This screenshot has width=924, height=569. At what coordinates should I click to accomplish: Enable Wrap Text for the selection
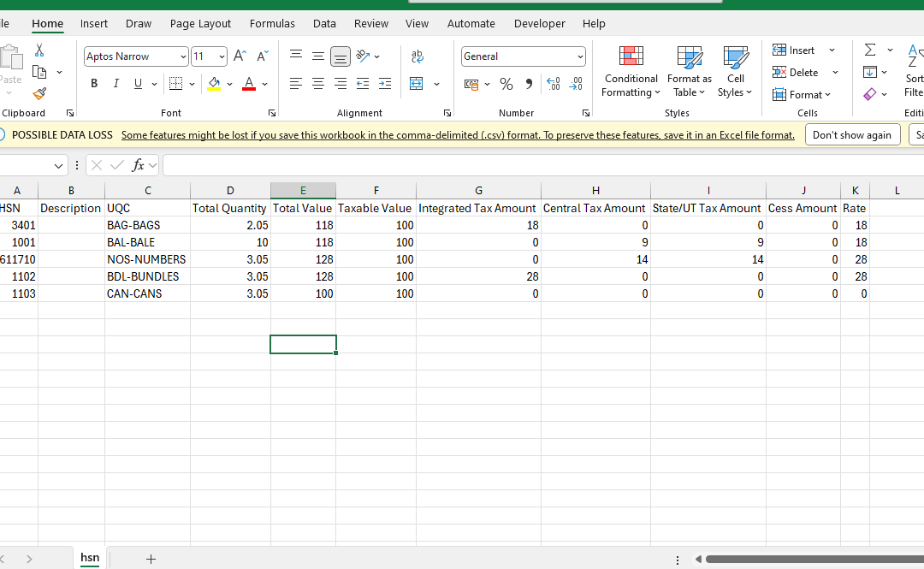417,56
